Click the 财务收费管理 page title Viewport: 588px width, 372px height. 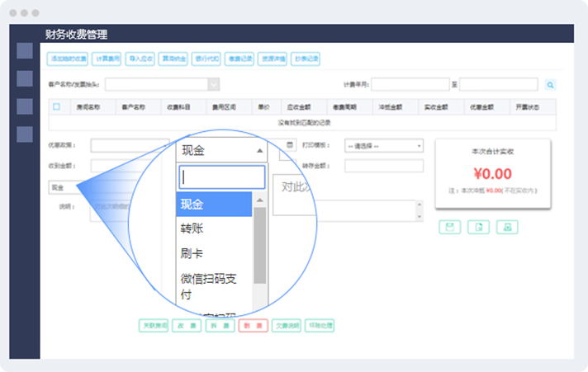[77, 35]
